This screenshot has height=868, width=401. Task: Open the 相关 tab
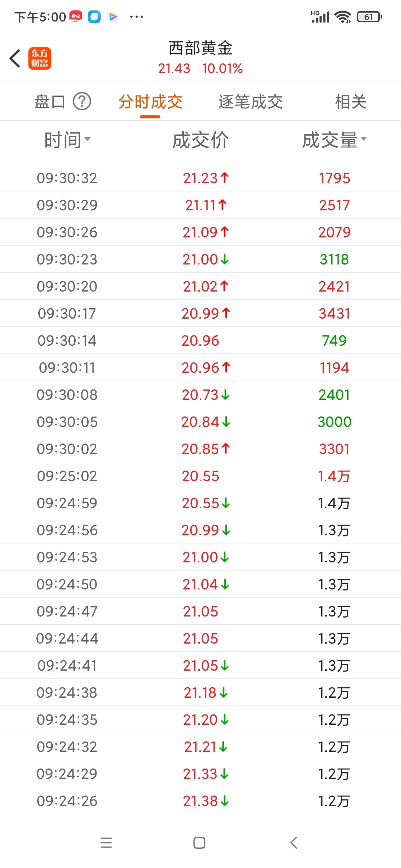(x=351, y=102)
